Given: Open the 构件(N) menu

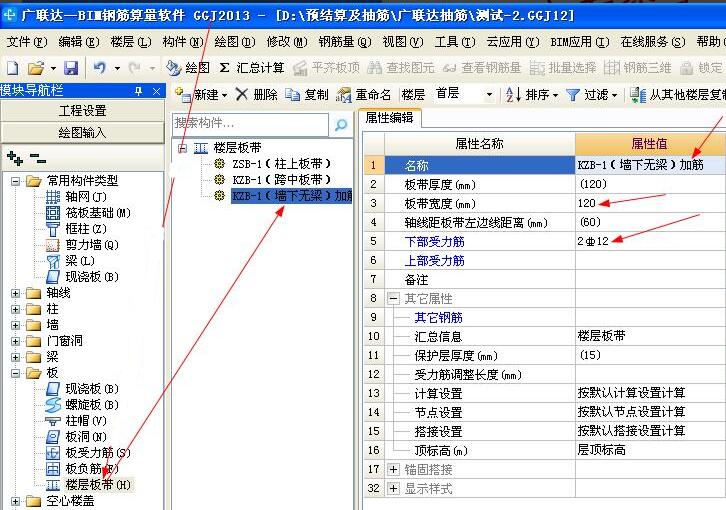Looking at the screenshot, I should (x=183, y=42).
